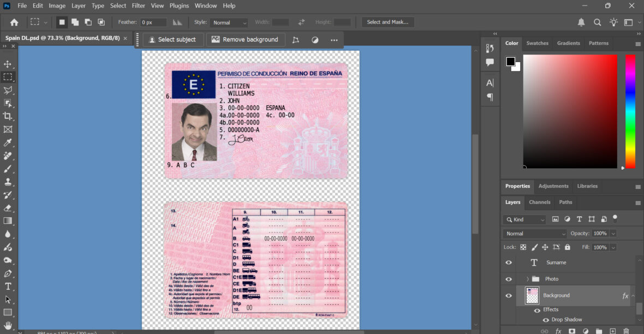
Task: Select the Rectangle shape tool
Action: (x=8, y=313)
